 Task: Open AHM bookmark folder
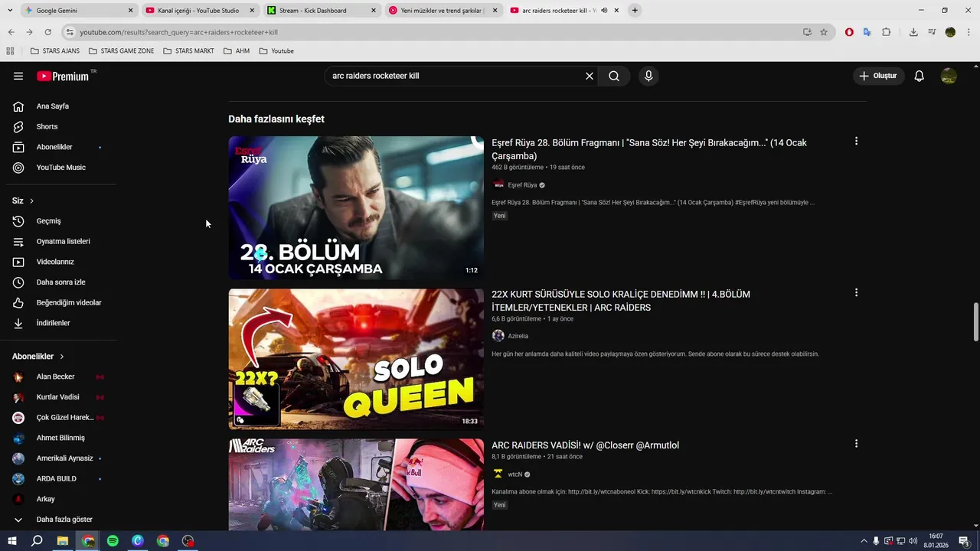(237, 51)
